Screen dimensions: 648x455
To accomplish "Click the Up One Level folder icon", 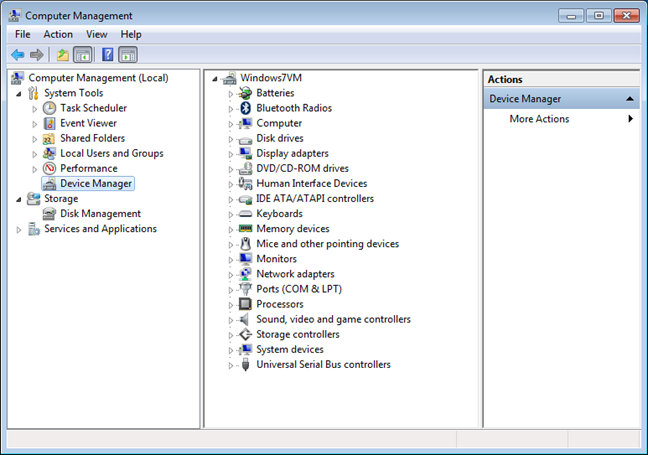I will [x=63, y=55].
